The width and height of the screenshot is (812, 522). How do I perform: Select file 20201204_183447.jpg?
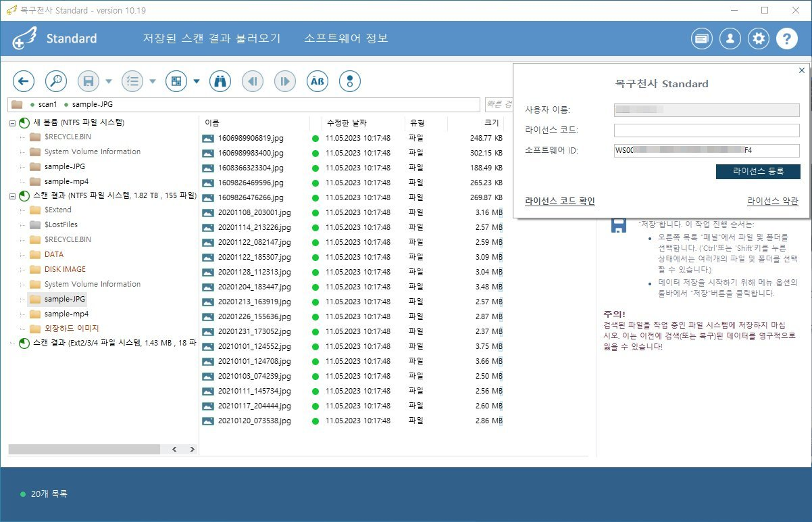[254, 287]
